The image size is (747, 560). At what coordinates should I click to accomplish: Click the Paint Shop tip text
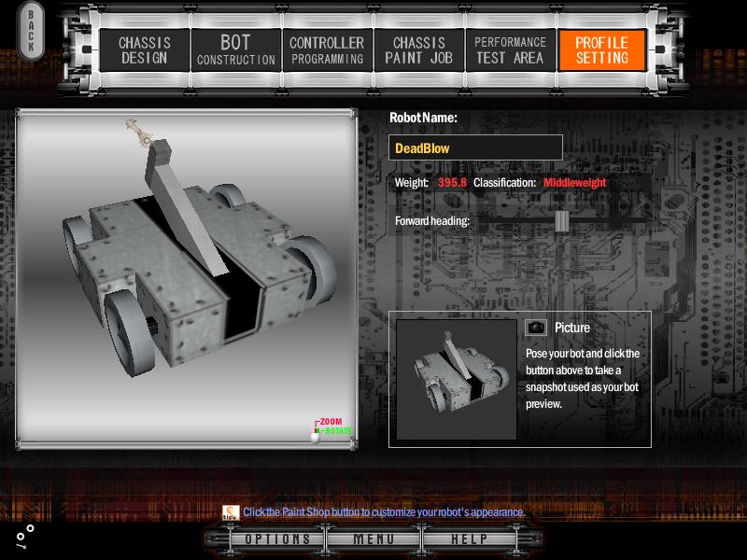384,512
